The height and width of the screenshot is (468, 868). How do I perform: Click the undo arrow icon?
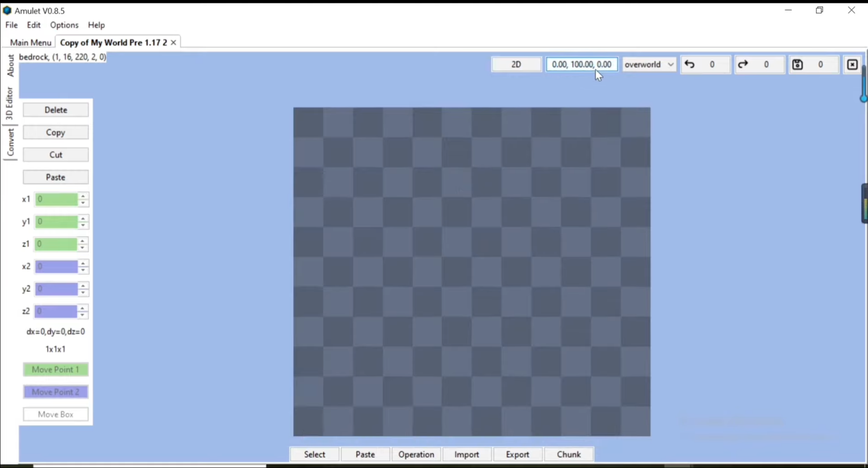(x=689, y=64)
